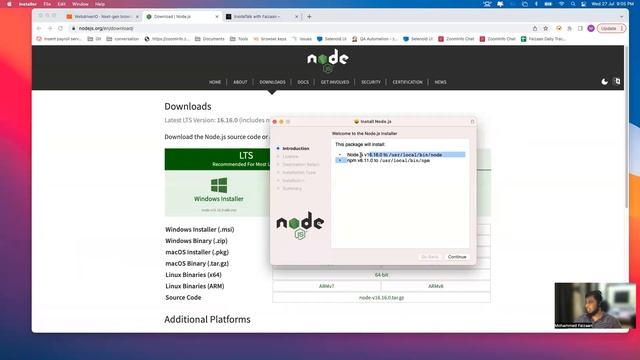Switch to the Download | Node.js tab

click(182, 17)
